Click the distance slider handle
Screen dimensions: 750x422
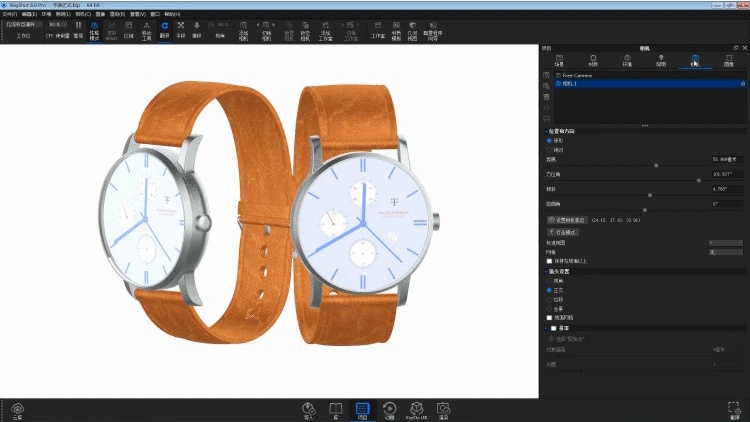[x=656, y=166]
